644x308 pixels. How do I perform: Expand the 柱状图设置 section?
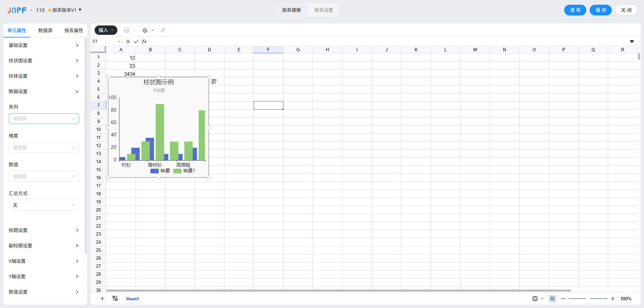pos(44,61)
